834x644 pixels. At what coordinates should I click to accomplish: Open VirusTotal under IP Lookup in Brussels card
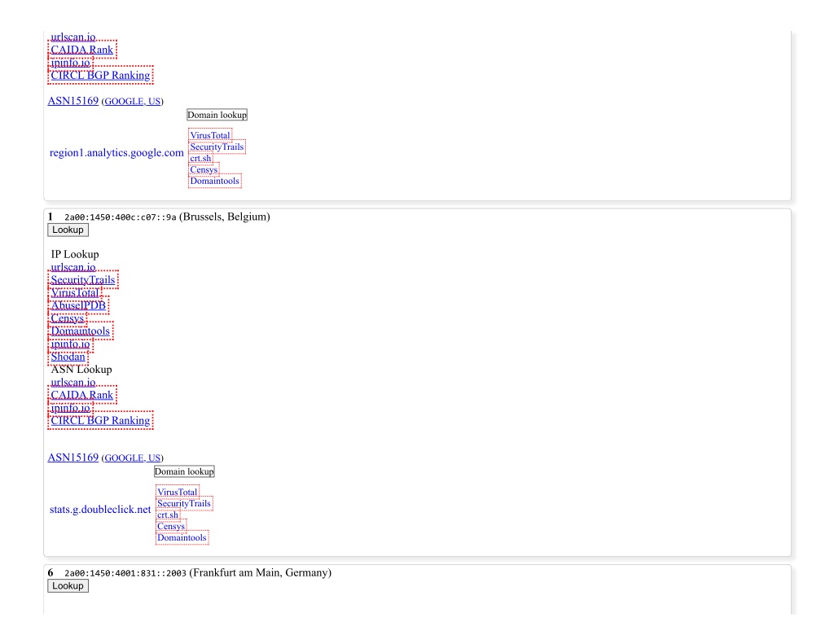pyautogui.click(x=75, y=292)
